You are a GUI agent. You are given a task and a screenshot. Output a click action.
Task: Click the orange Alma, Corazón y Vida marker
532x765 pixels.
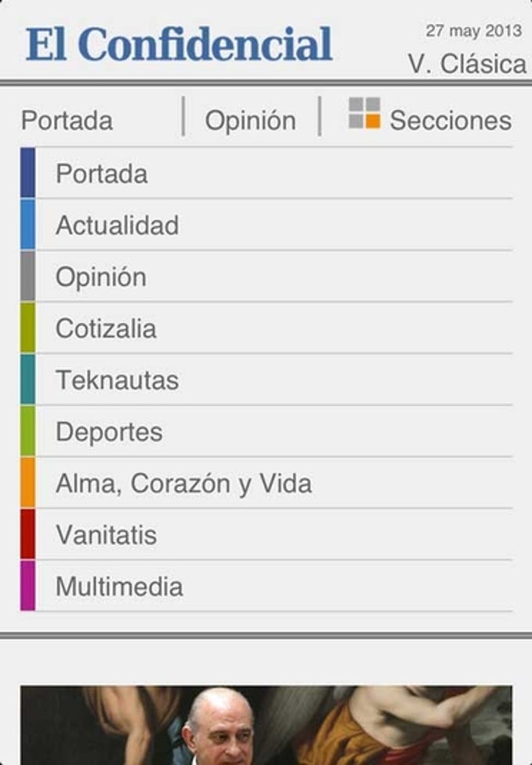pos(28,483)
